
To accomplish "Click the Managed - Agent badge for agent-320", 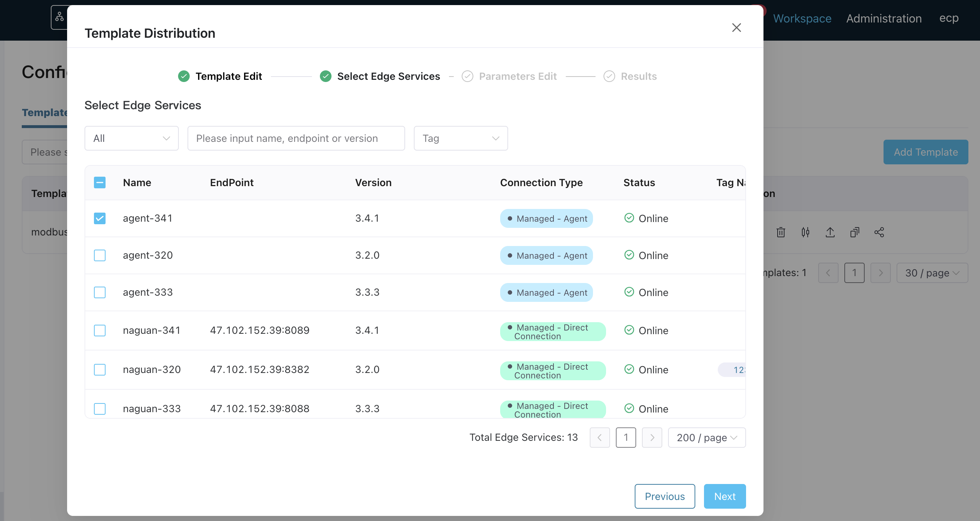I will pyautogui.click(x=546, y=255).
